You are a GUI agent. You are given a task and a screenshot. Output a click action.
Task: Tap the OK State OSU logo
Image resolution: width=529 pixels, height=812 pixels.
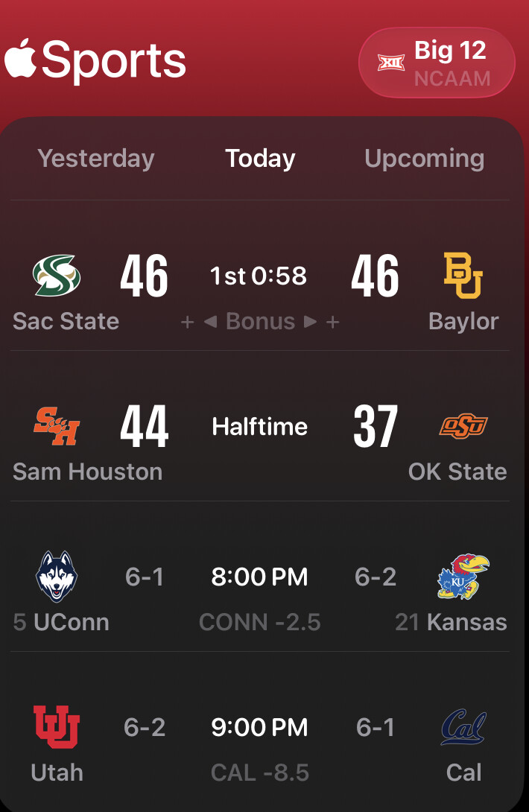point(463,426)
